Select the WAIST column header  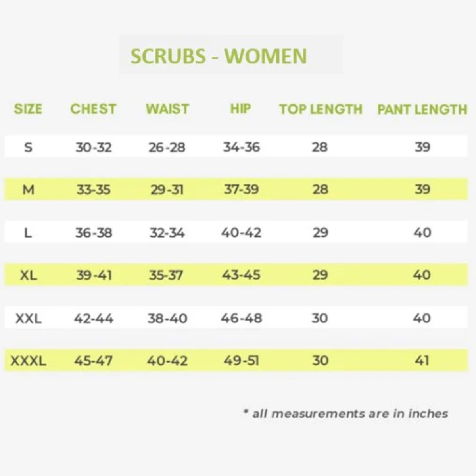(x=167, y=109)
